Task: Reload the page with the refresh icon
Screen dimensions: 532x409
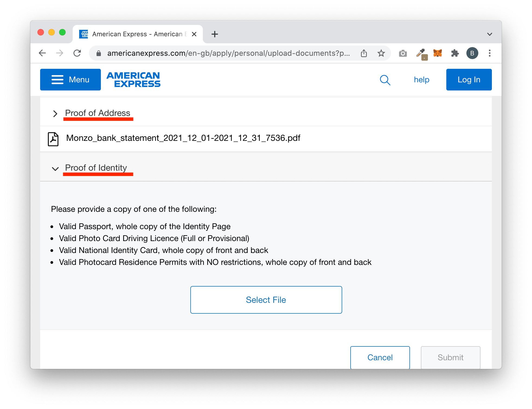Action: [77, 53]
